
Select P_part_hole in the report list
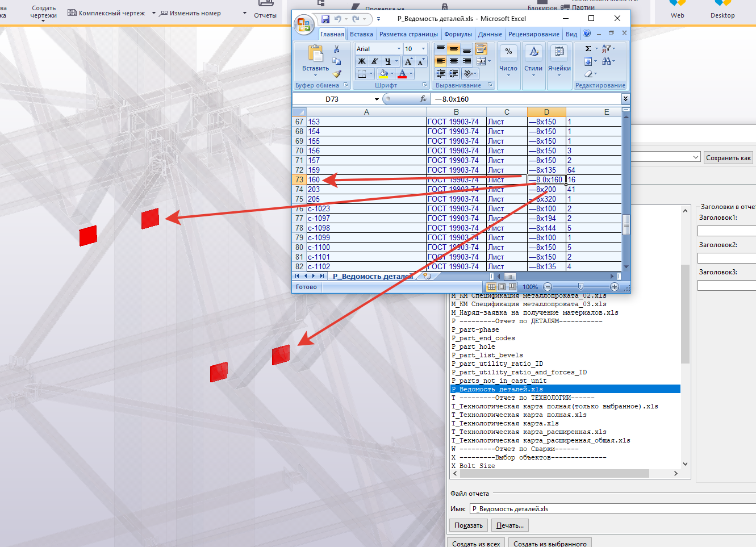(473, 346)
